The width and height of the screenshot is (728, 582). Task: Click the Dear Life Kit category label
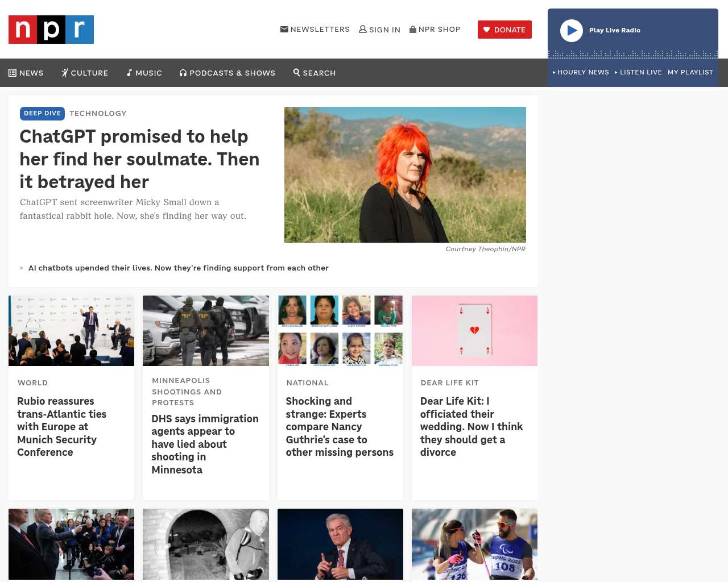[x=450, y=383]
